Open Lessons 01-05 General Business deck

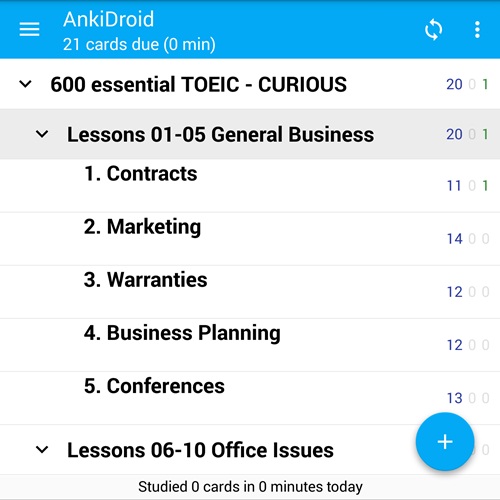(250, 134)
